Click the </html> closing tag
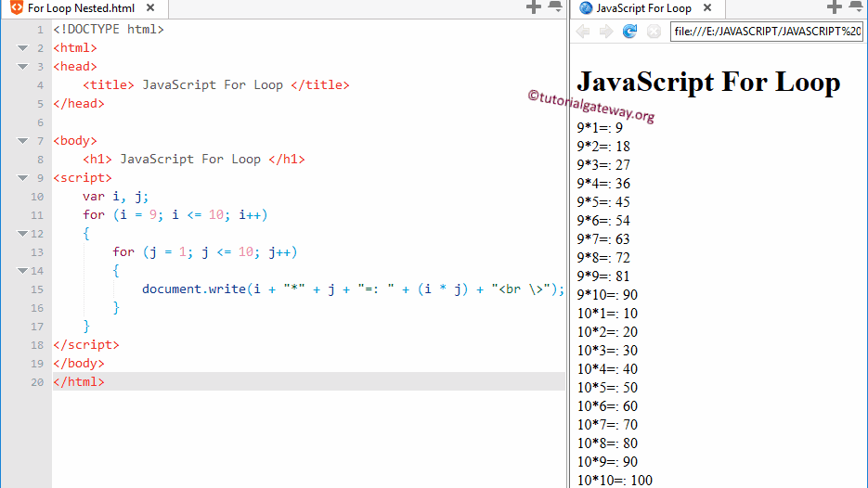The width and height of the screenshot is (868, 488). tap(79, 381)
